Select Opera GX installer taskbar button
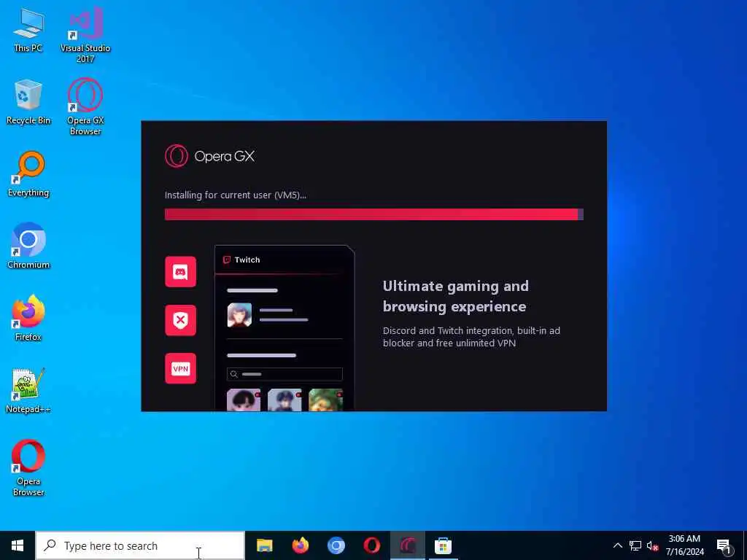This screenshot has width=747, height=560. click(x=407, y=545)
